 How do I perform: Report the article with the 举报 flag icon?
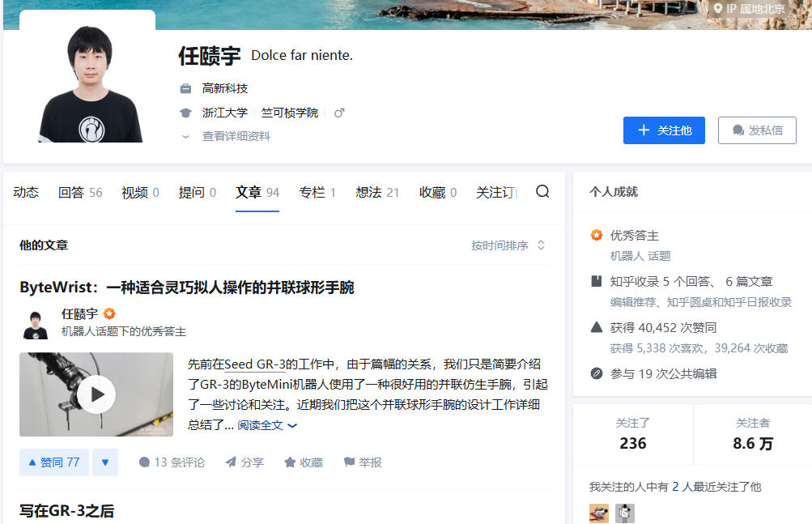coord(361,462)
